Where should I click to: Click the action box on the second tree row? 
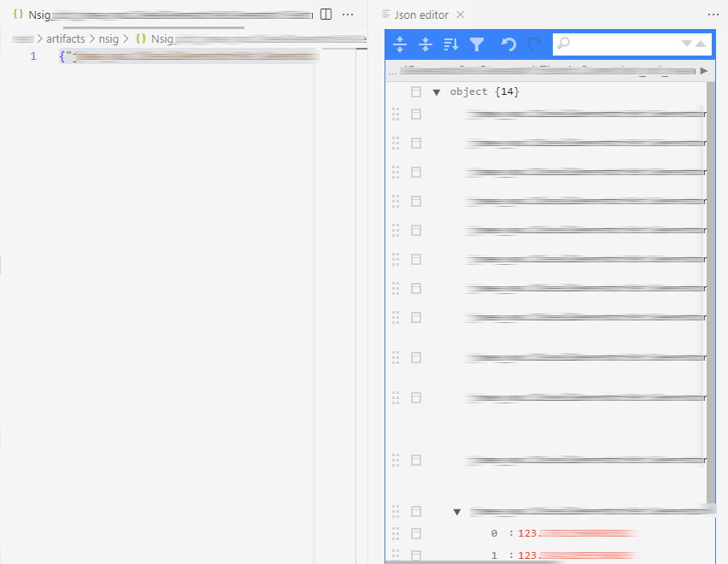click(x=416, y=114)
